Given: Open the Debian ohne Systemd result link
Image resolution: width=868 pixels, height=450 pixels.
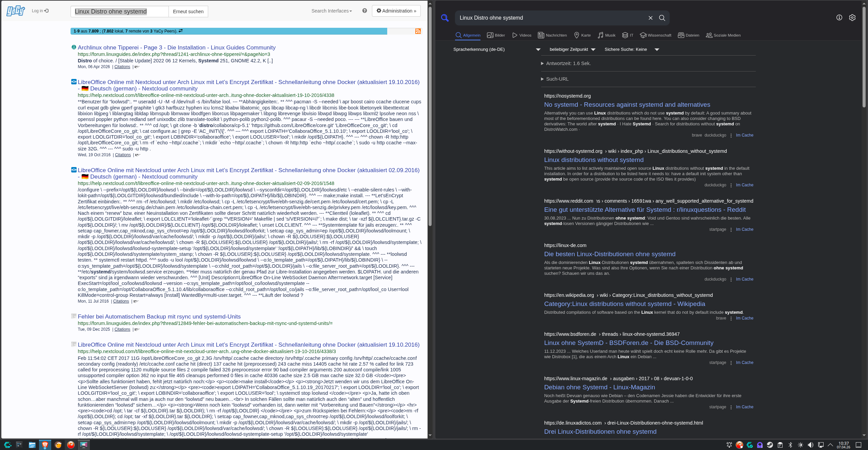Looking at the screenshot, I should coord(599,387).
